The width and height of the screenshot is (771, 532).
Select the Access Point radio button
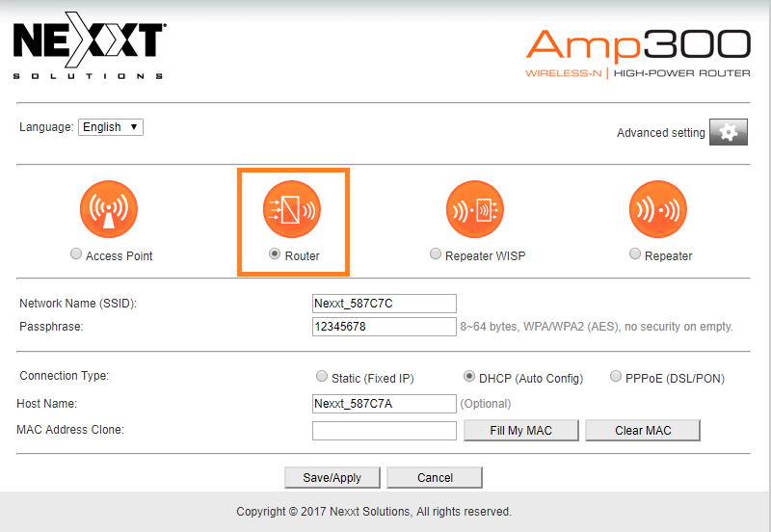(76, 253)
